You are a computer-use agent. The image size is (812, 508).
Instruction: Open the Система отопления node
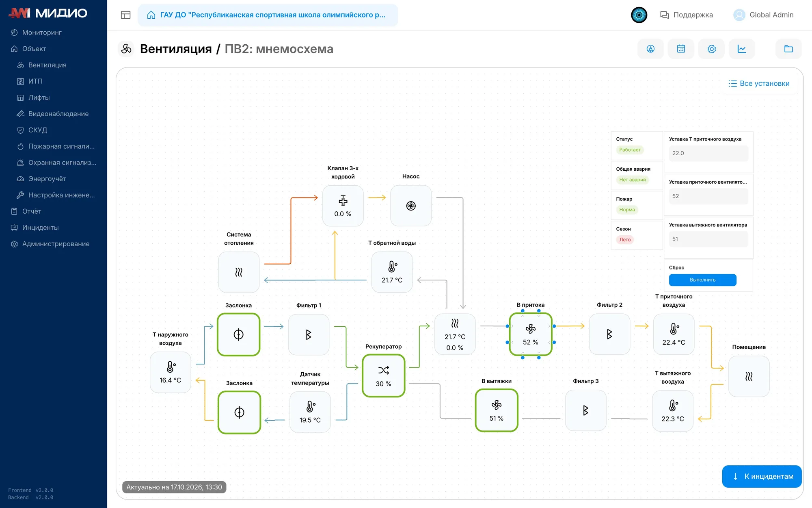239,272
